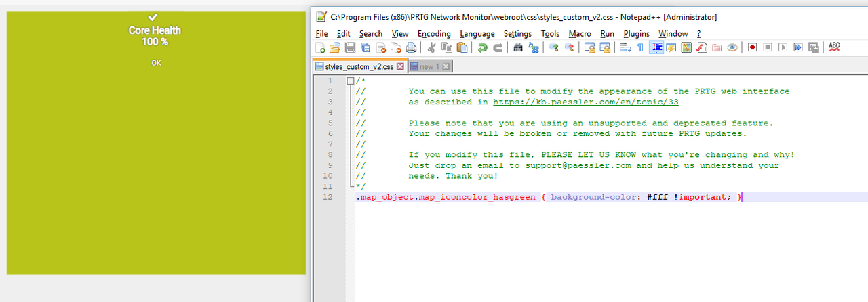Open the Edit menu
Viewport: 868px width, 302px height.
(344, 33)
